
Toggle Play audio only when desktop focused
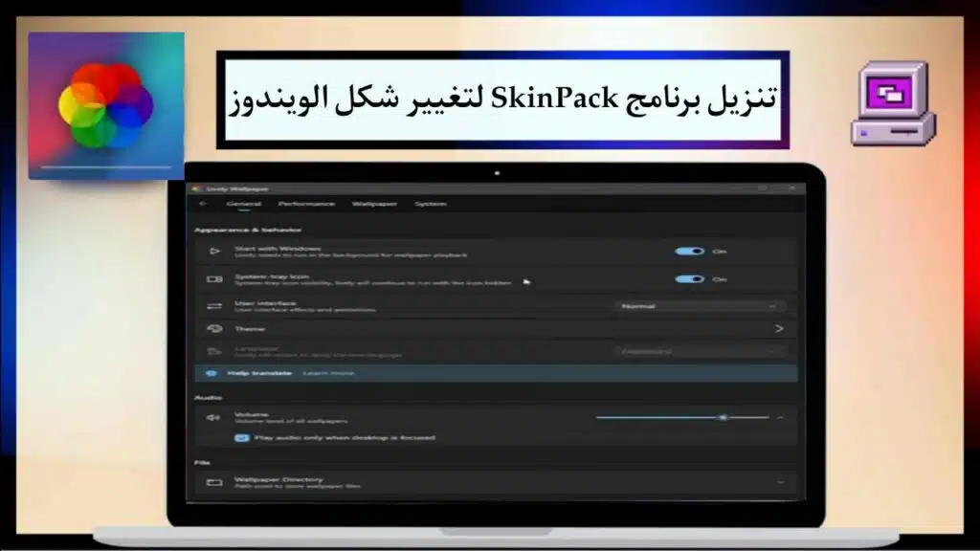coord(241,438)
